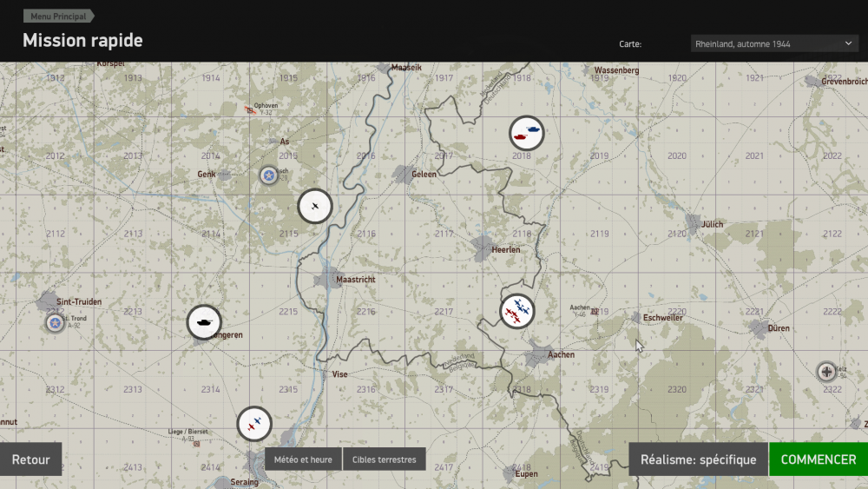Screen dimensions: 868x489
Task: Pick the large dogfight mission icon near Aachen
Action: click(517, 311)
